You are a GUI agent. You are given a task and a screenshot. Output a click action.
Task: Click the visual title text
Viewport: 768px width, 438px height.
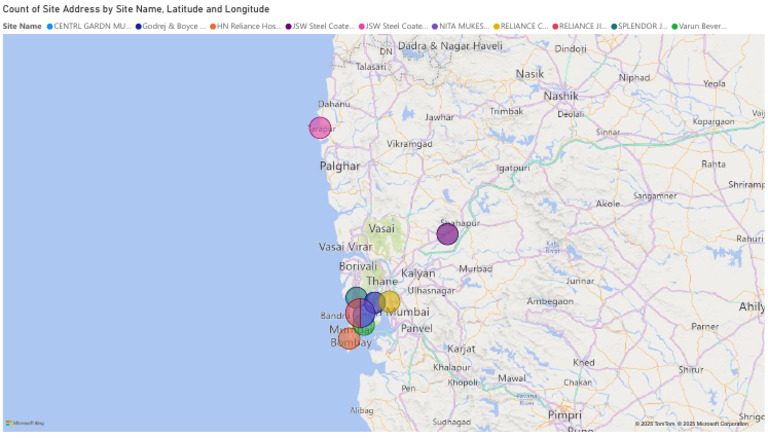(136, 9)
